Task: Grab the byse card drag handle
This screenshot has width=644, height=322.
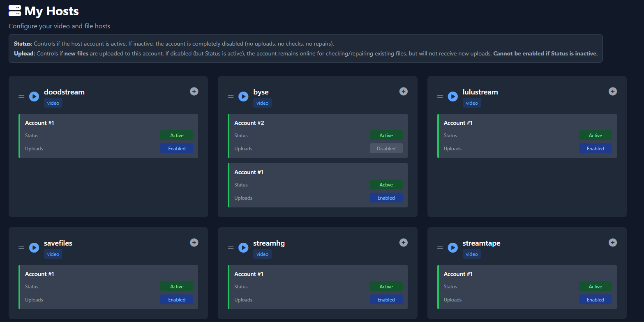Action: tap(231, 97)
